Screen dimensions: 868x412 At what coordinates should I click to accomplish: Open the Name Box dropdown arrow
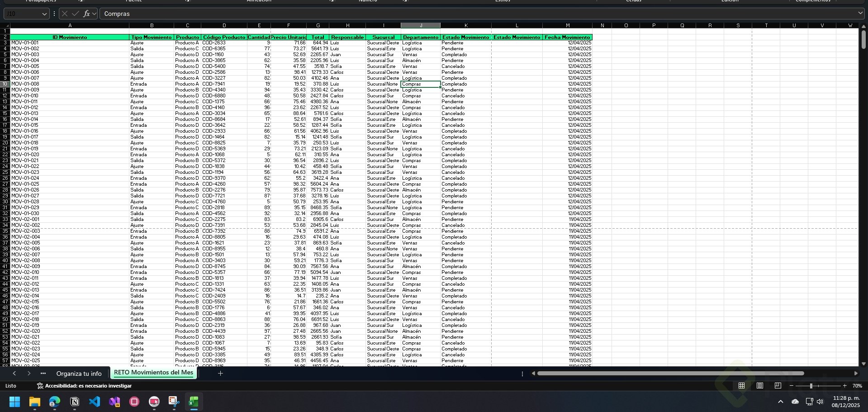(x=44, y=14)
